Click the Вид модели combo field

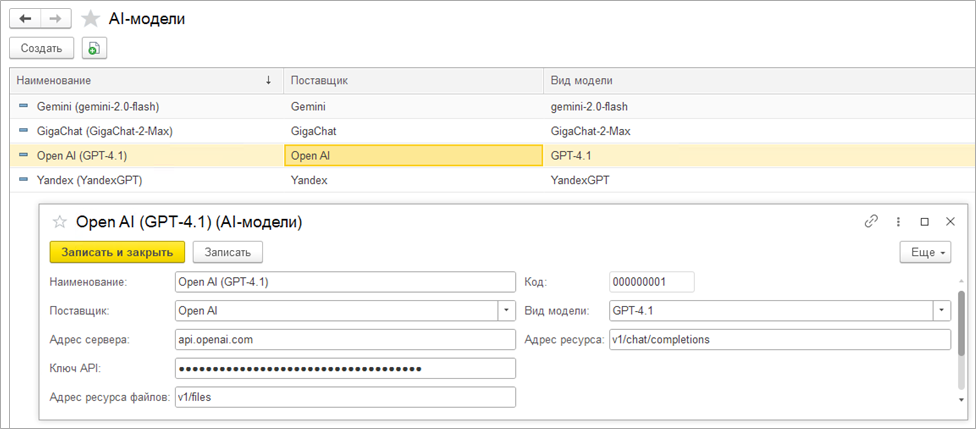[x=771, y=310]
